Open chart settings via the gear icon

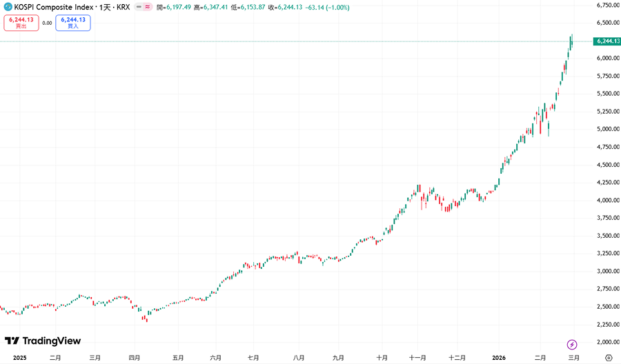tap(608, 358)
